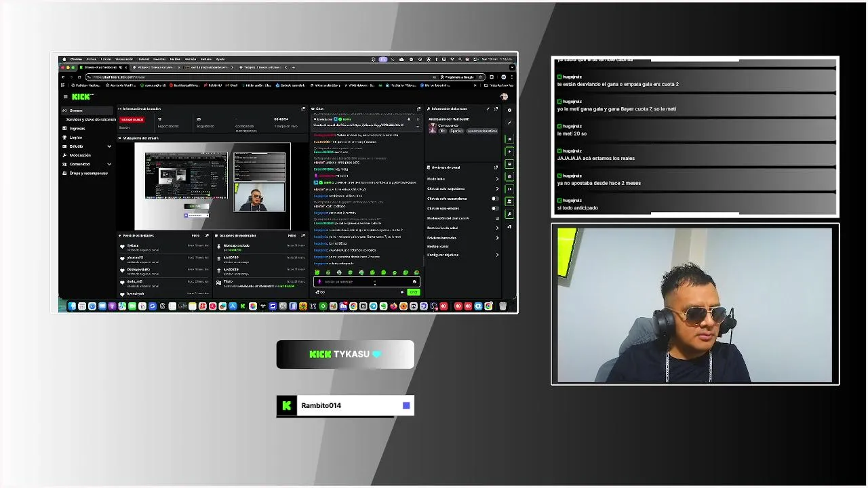Click Filtro in Feed de actividades
The width and height of the screenshot is (868, 488).
(195, 235)
